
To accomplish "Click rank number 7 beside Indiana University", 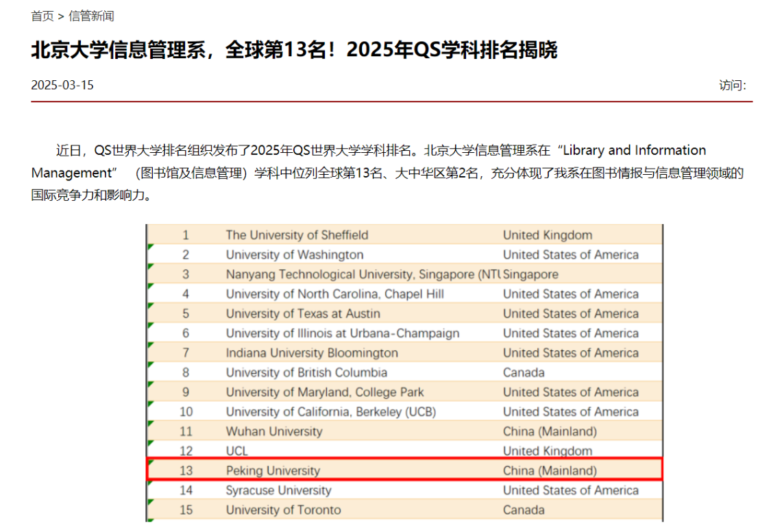I will pos(186,353).
